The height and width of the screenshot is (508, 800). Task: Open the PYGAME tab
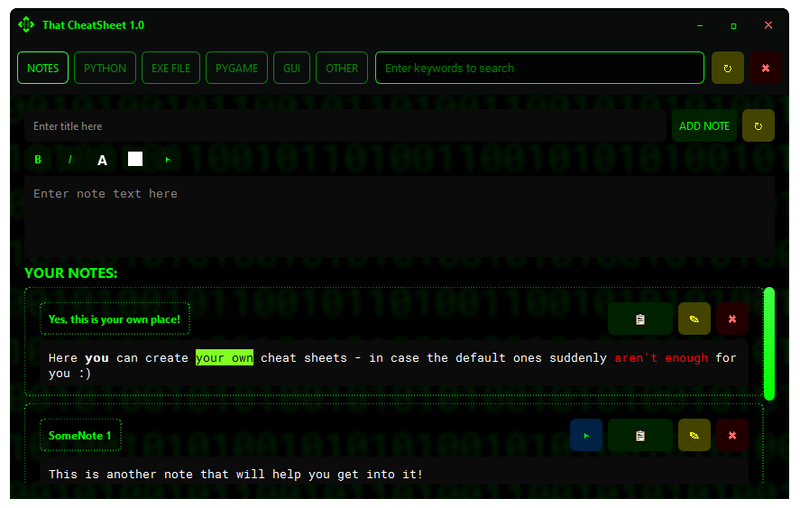(x=237, y=68)
